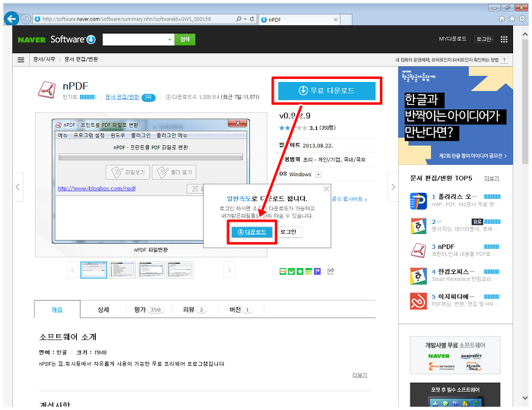Viewport: 532px width, 410px height.
Task: Share via Naver cafe icon
Action: click(x=291, y=271)
